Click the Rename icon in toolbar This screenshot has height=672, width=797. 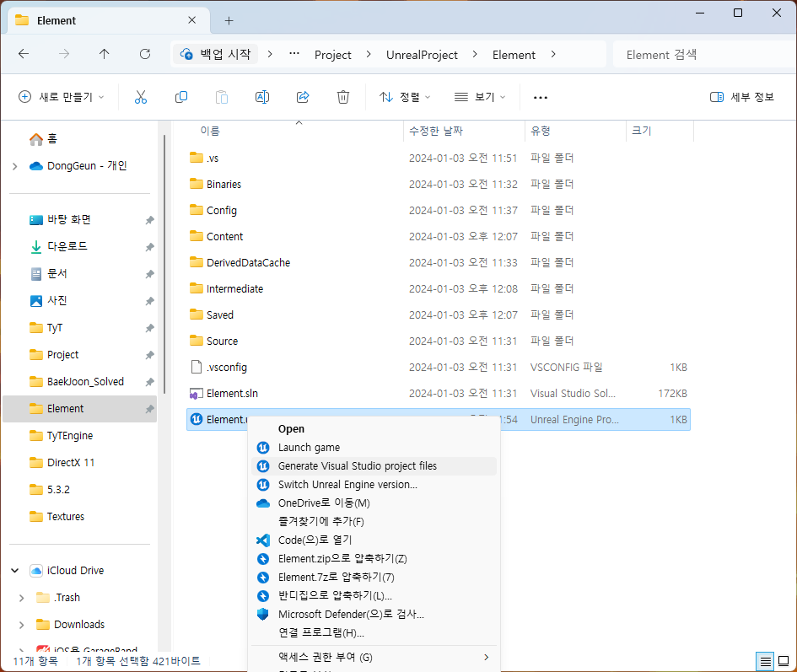click(262, 97)
